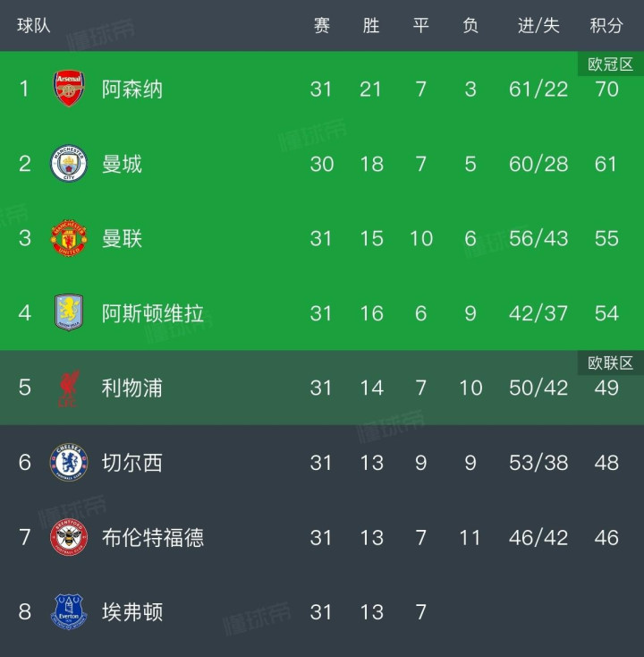644x657 pixels.
Task: Sort by 积分 column header
Action: (606, 26)
